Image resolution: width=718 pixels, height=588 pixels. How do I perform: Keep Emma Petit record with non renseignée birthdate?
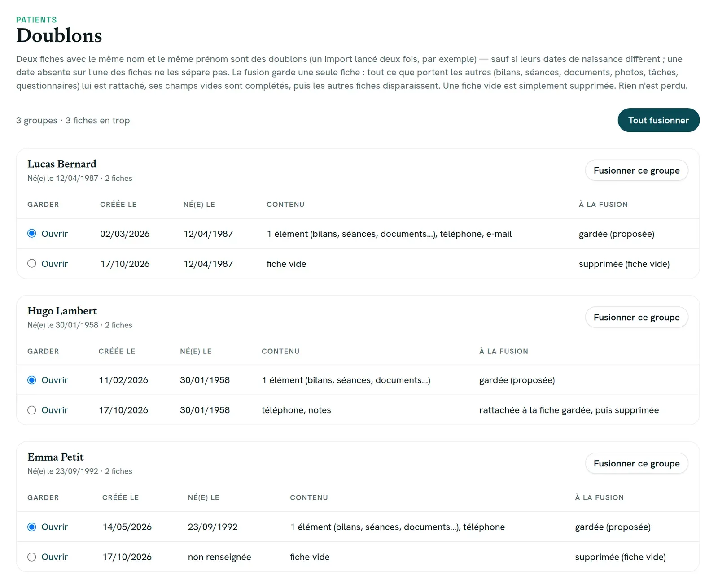[32, 557]
